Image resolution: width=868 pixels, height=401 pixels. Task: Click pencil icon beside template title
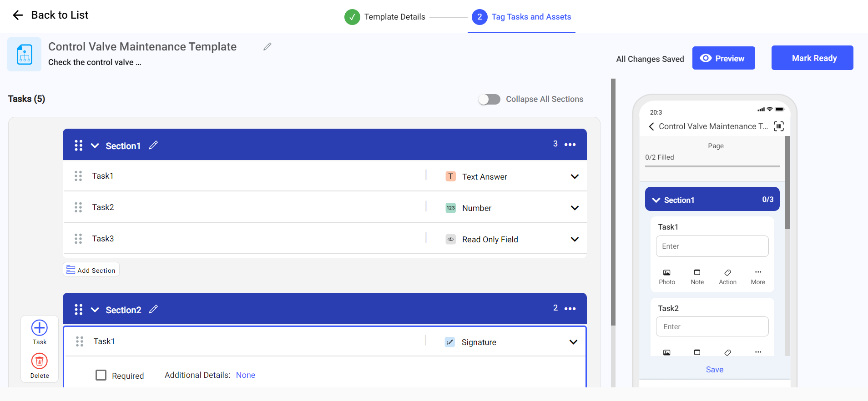pyautogui.click(x=267, y=46)
